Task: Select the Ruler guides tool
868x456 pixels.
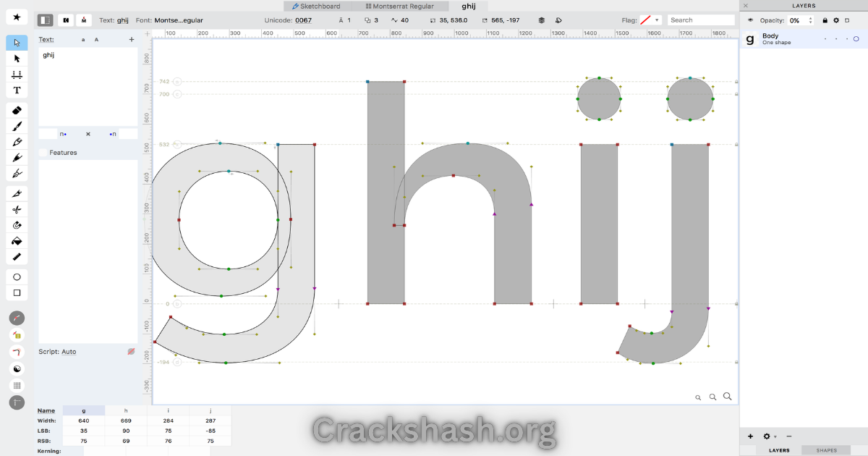Action: pyautogui.click(x=17, y=257)
